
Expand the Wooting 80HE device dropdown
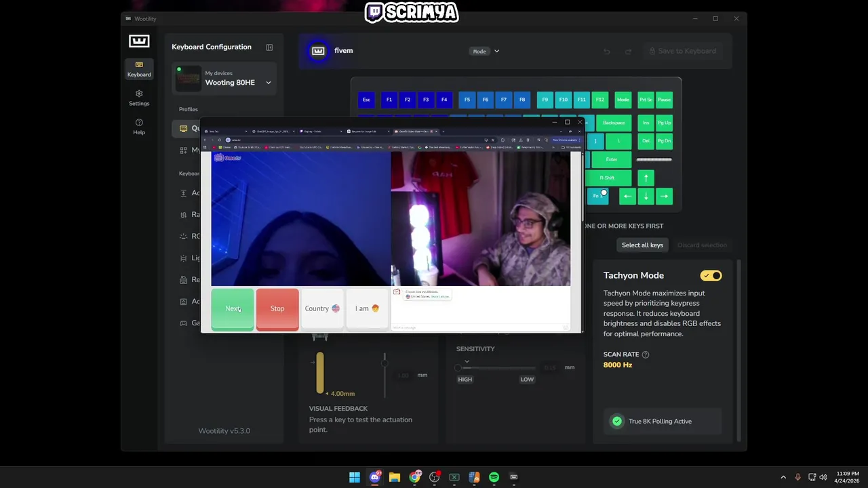269,83
